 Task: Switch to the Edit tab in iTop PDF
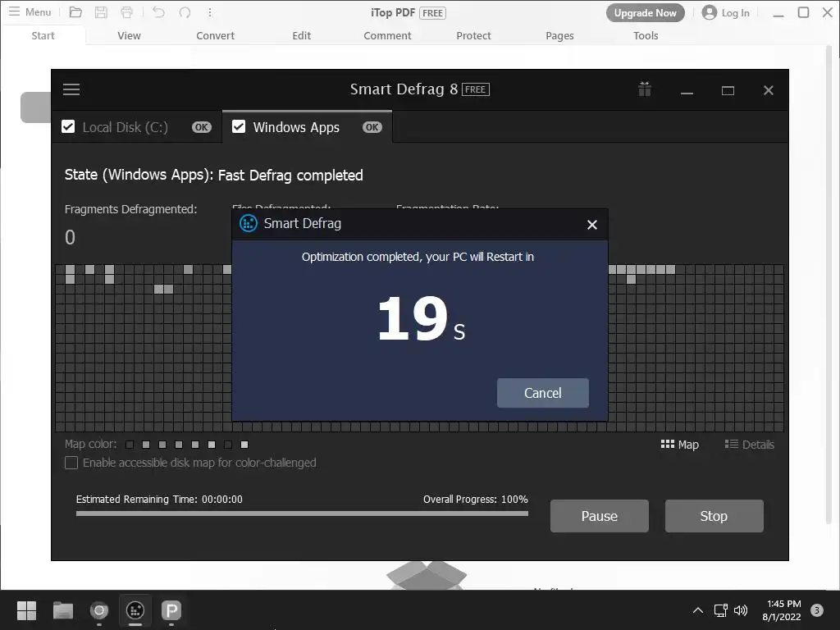coord(302,35)
